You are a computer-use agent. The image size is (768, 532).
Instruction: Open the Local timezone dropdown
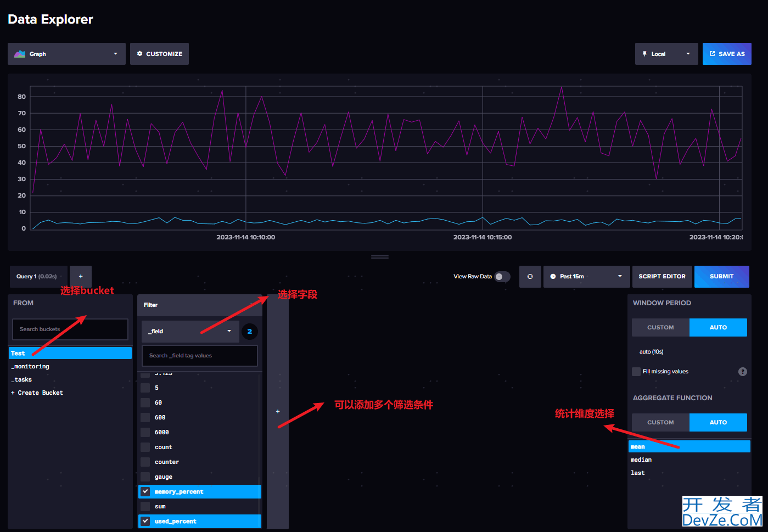666,54
